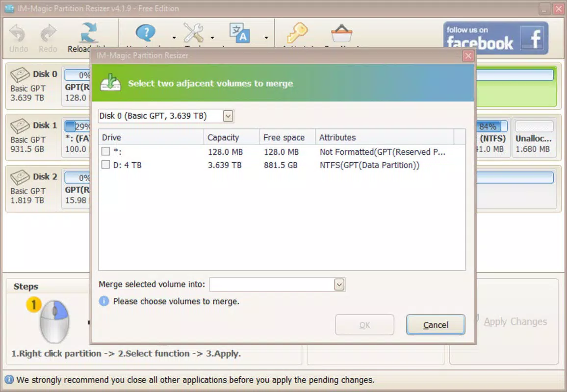Viewport: 567px width, 392px height.
Task: Expand the tools icon dropdown arrow
Action: point(212,38)
